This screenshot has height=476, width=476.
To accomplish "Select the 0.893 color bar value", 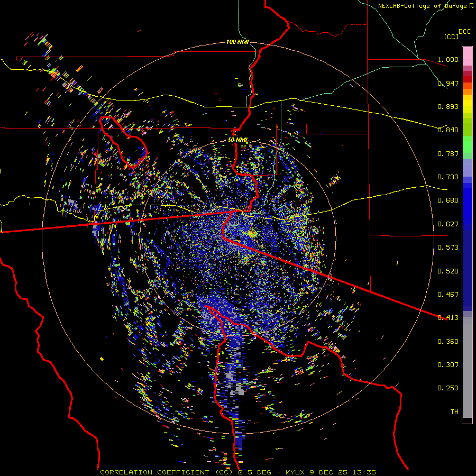I will [x=448, y=106].
